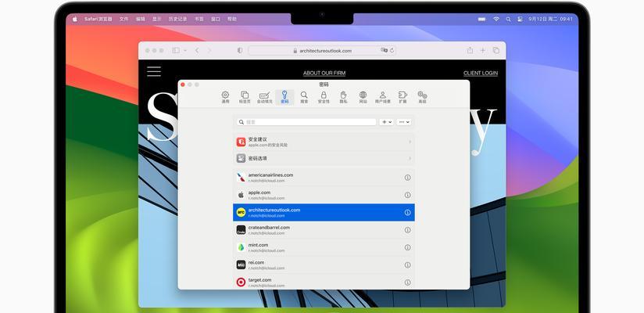Open the more options ellipsis dropdown
This screenshot has width=644, height=313.
click(x=404, y=122)
